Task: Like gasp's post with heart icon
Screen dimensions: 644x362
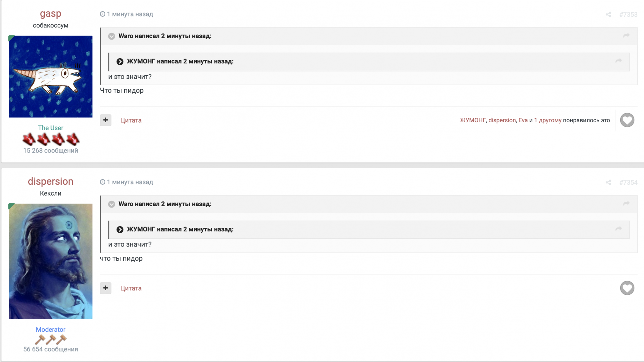Action: (627, 120)
